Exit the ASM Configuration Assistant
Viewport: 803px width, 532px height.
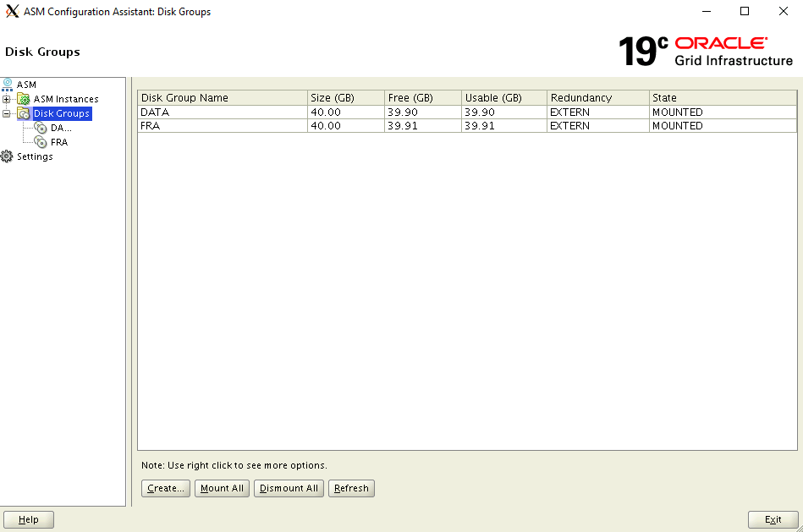click(773, 519)
